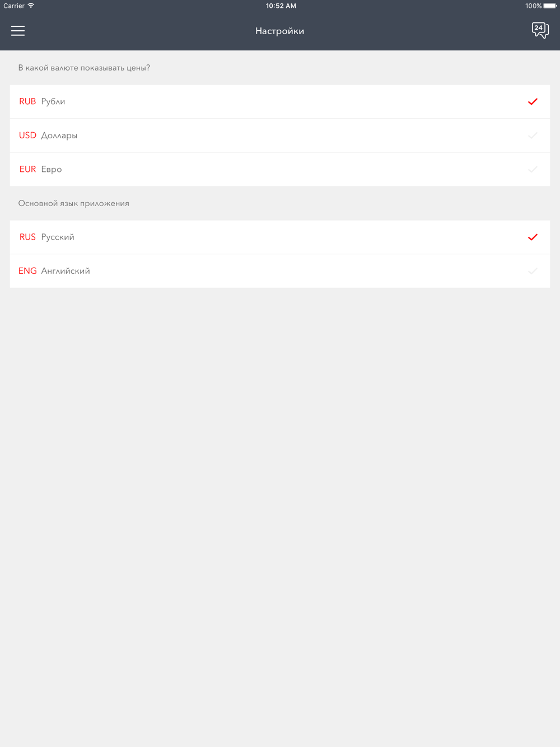Viewport: 560px width, 747px height.
Task: Tap the Wi-Fi status bar icon
Action: tap(31, 6)
